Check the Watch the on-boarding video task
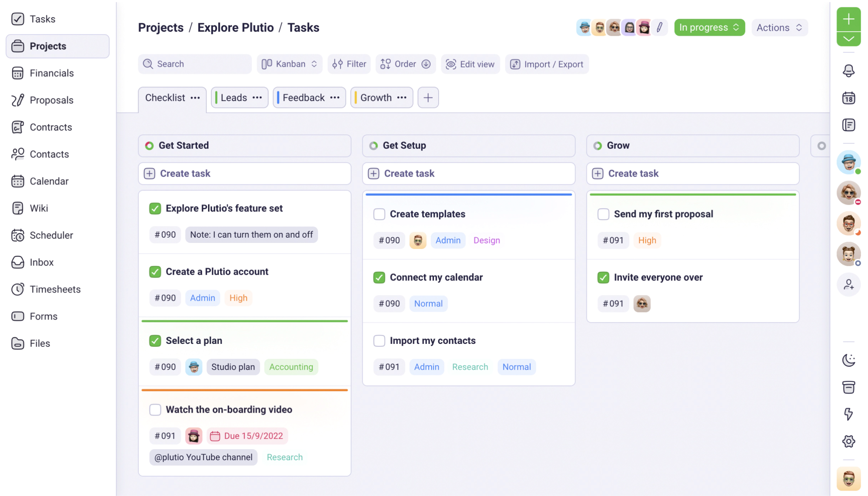The height and width of the screenshot is (496, 868). [x=155, y=410]
